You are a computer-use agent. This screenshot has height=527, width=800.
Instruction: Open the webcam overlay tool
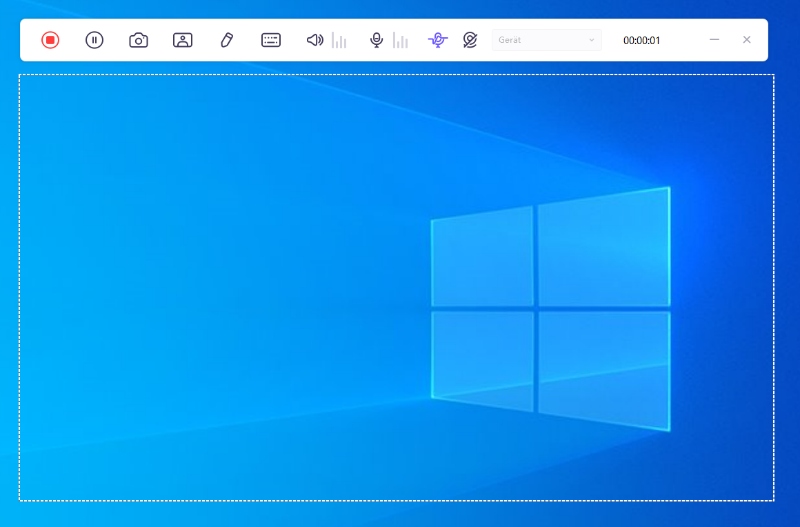pos(182,40)
